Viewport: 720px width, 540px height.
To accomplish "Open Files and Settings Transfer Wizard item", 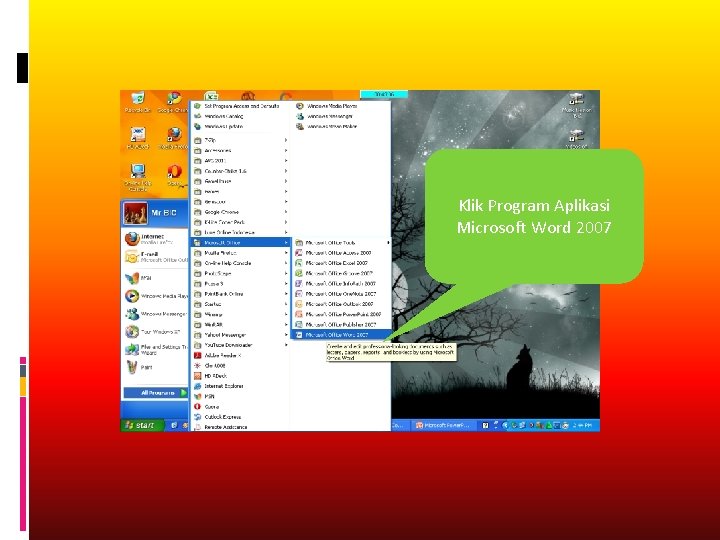I will pyautogui.click(x=156, y=349).
